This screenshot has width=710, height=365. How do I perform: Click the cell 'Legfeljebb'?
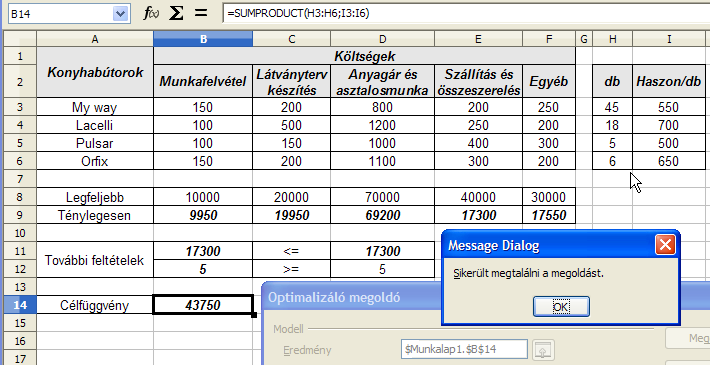click(95, 197)
